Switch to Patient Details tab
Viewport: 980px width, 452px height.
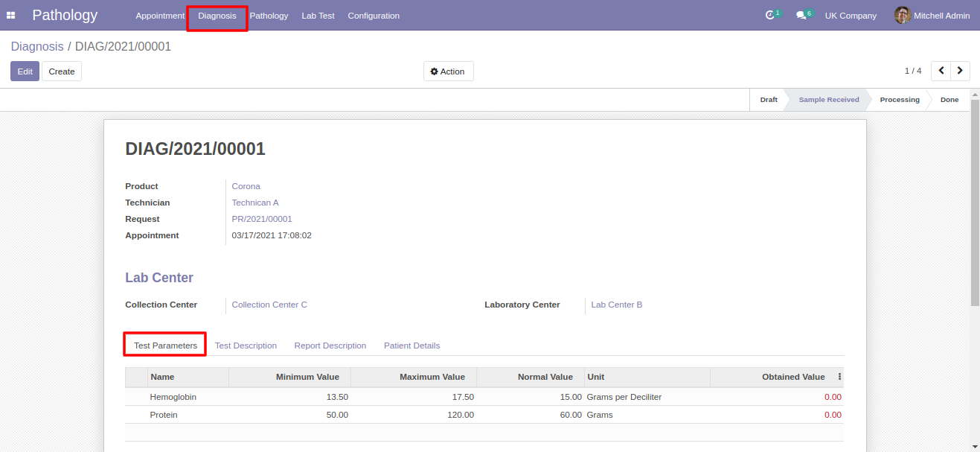click(411, 346)
